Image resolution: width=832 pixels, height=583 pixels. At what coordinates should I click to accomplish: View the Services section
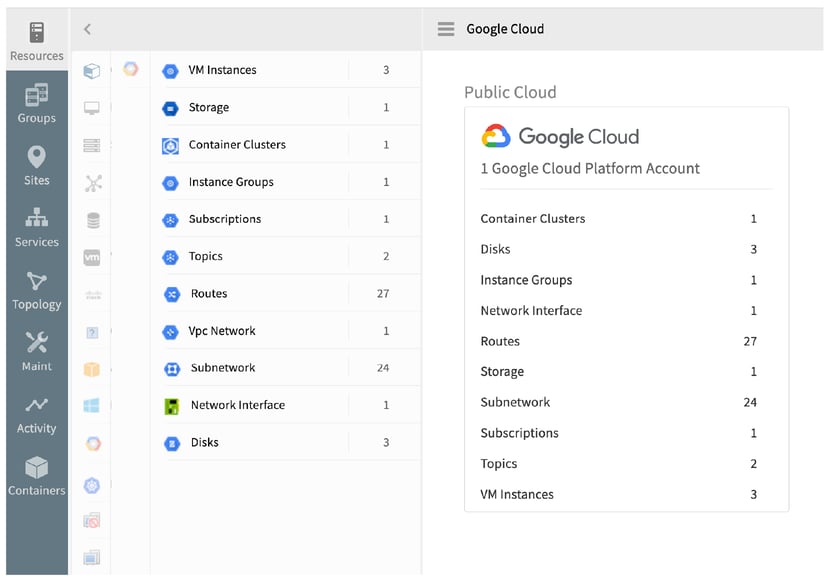(x=36, y=230)
